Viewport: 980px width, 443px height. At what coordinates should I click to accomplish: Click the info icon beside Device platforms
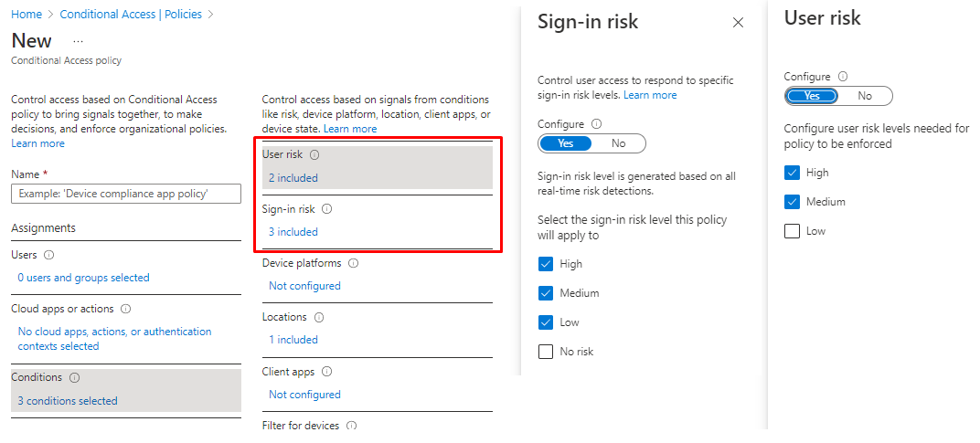(354, 263)
